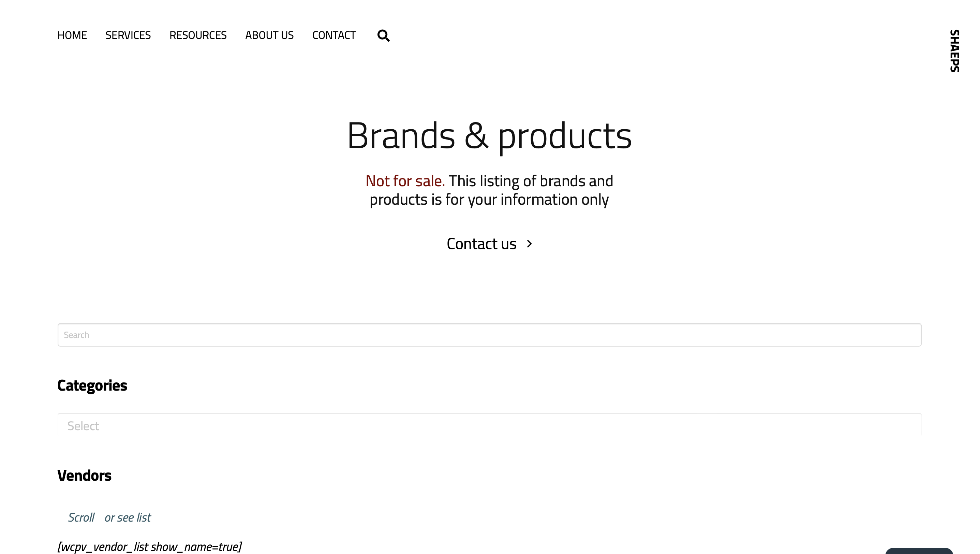Viewport: 980px width, 554px height.
Task: Follow the Contact us link
Action: point(481,244)
